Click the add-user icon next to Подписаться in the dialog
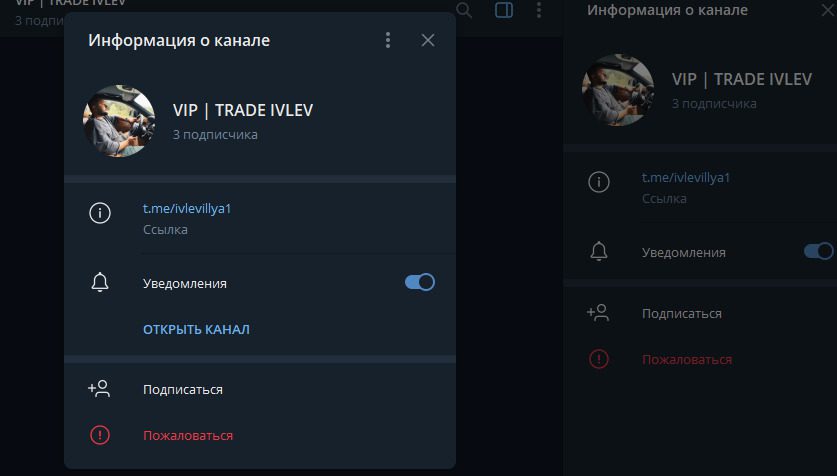Image resolution: width=837 pixels, height=476 pixels. pyautogui.click(x=99, y=389)
